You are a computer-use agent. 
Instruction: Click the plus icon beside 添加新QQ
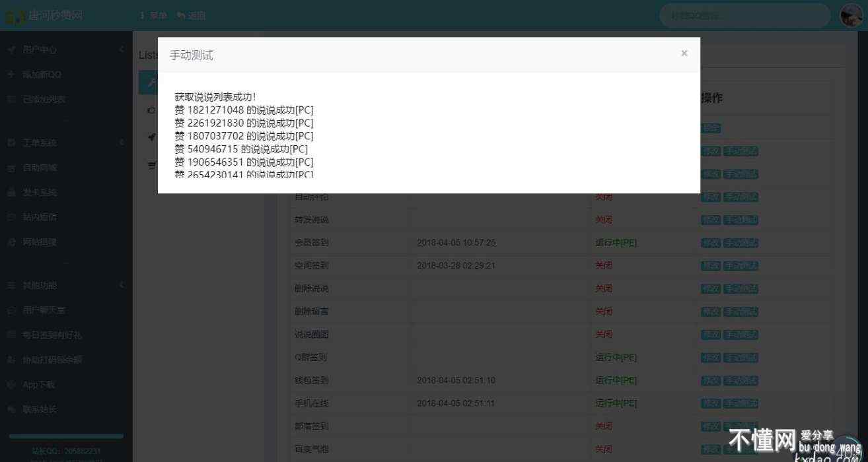coord(11,75)
